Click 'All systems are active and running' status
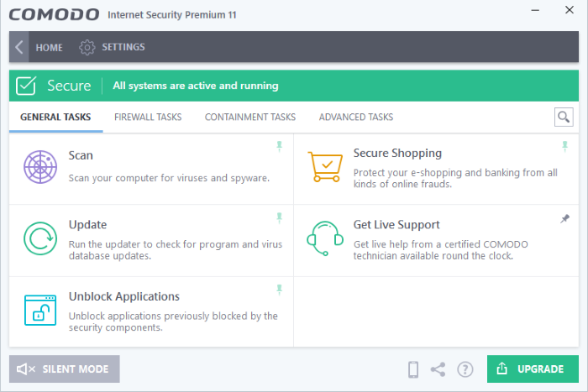Viewport: 588px width, 392px height. click(x=196, y=86)
